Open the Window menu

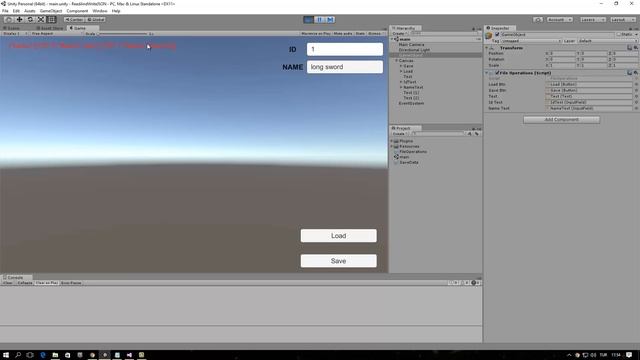(100, 11)
